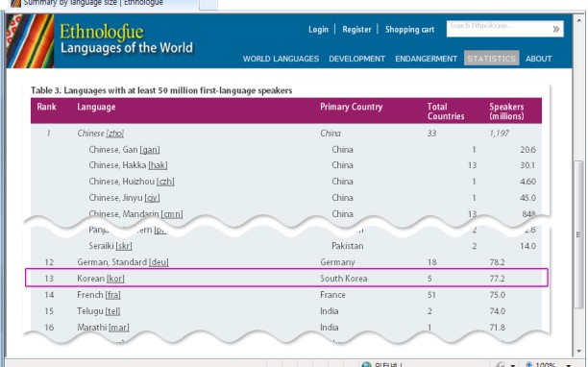Viewport: 588px width, 367px height.
Task: Click the Languages of the World tagline
Action: click(x=127, y=48)
